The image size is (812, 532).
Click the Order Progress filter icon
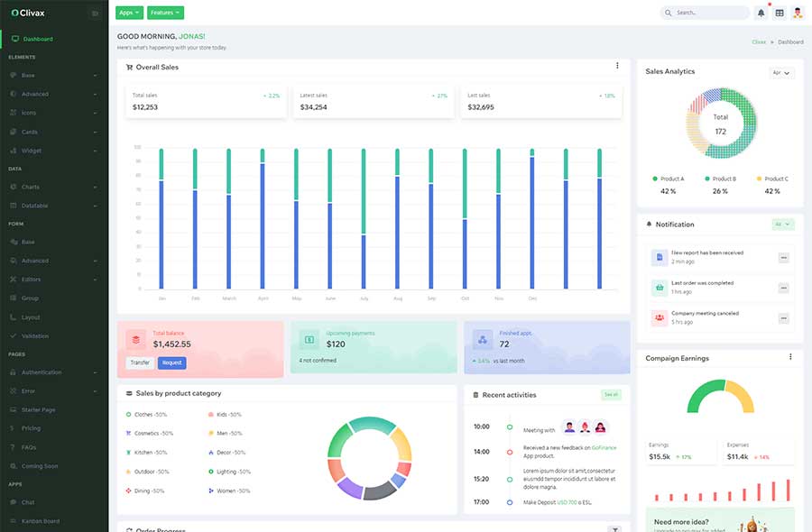click(614, 528)
